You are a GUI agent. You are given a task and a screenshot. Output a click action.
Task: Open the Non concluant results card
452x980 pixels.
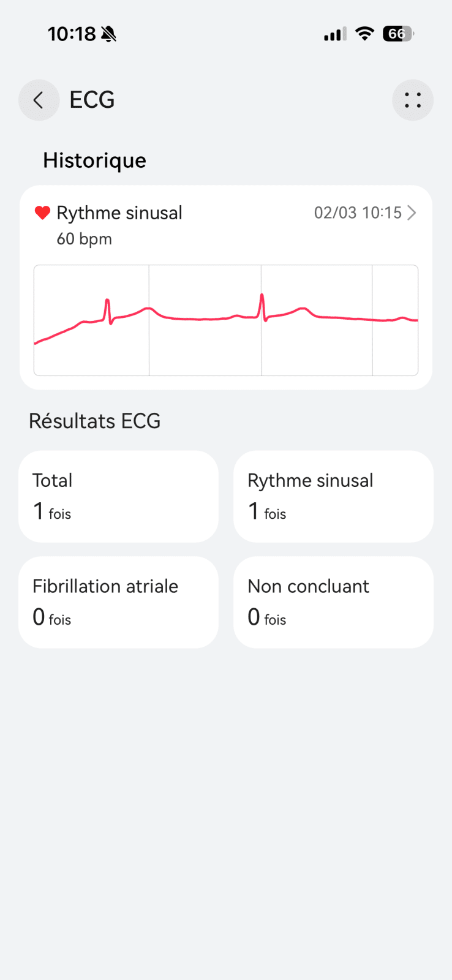coord(333,602)
